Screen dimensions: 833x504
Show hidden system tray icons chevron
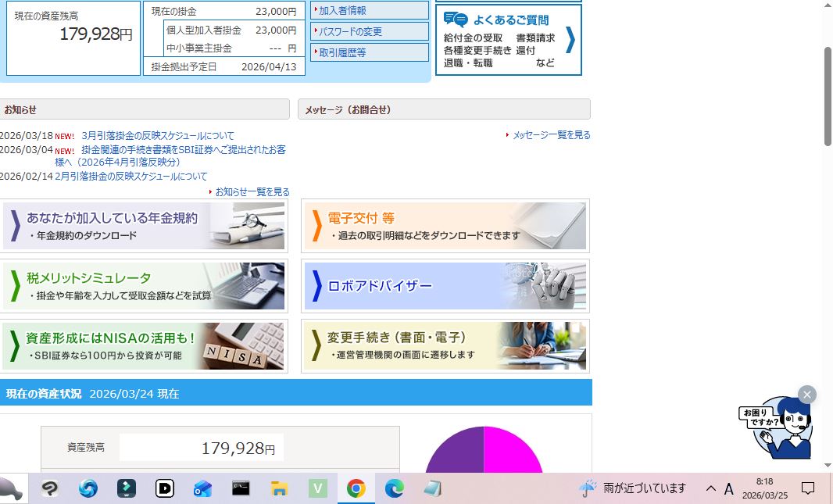[710, 488]
